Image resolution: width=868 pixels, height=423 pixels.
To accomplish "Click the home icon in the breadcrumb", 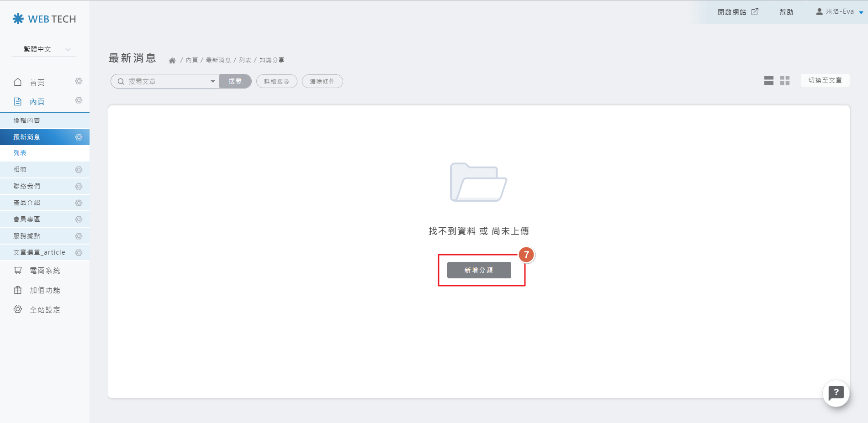I will coord(172,60).
